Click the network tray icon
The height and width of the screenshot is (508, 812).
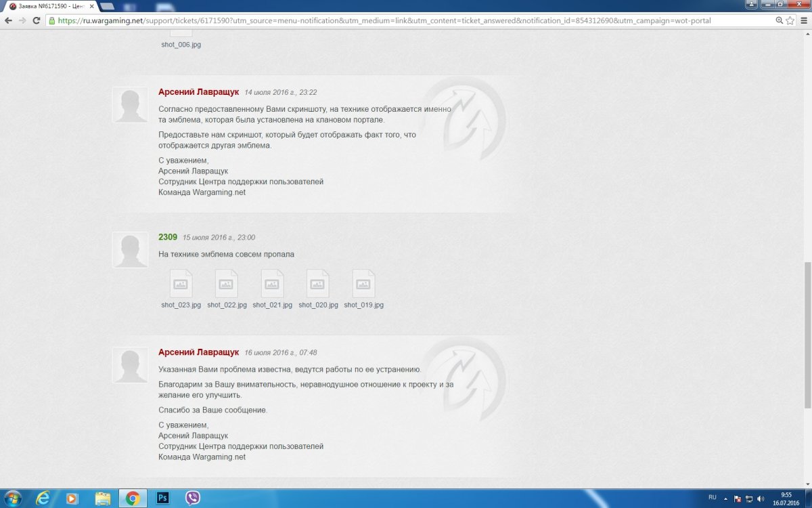click(749, 499)
